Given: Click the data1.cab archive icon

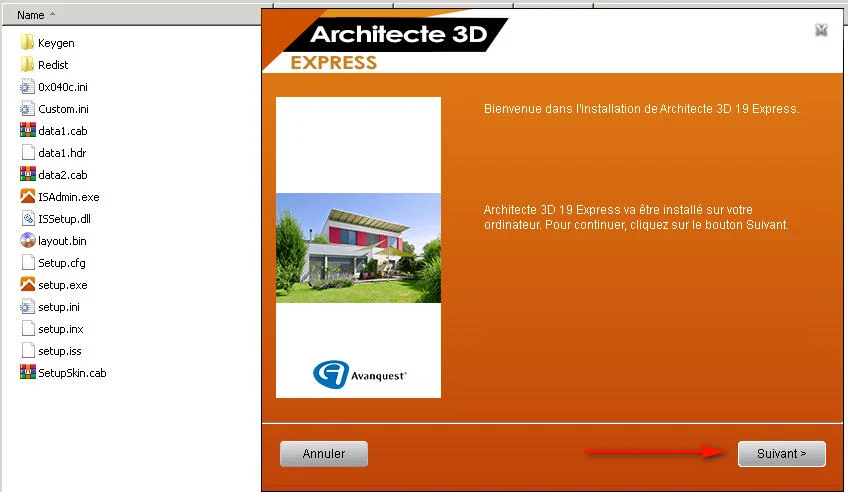Looking at the screenshot, I should coord(28,131).
